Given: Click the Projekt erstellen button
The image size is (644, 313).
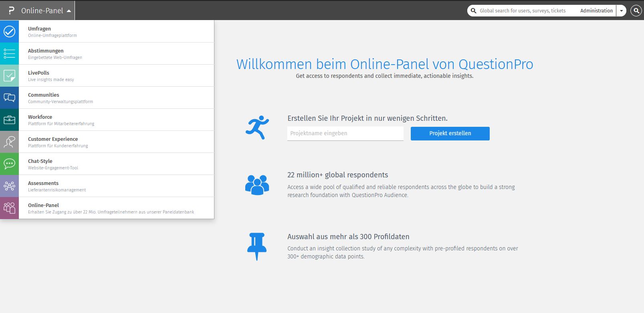Looking at the screenshot, I should [x=450, y=134].
